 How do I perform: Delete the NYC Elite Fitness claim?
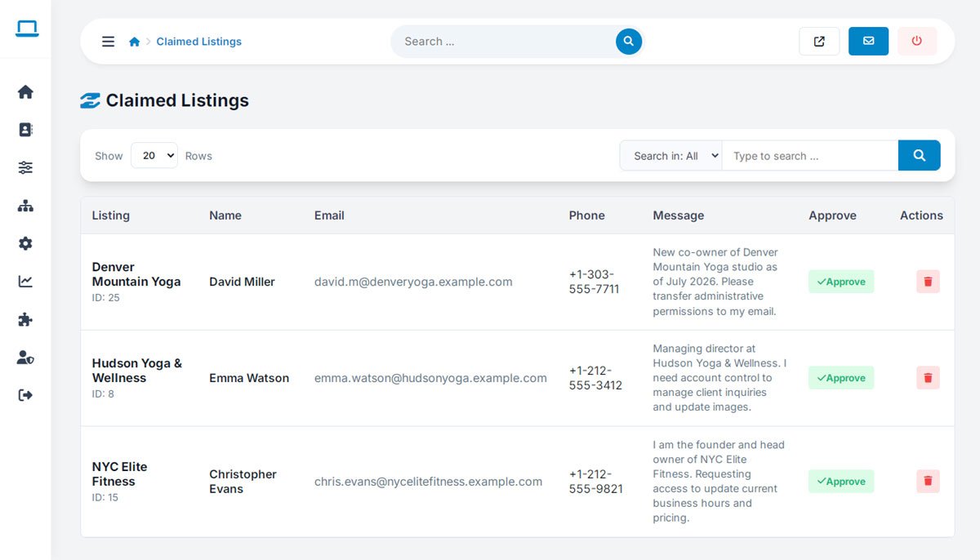[928, 482]
